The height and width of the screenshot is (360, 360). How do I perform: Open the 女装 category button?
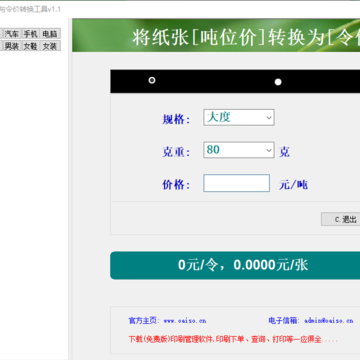point(50,46)
